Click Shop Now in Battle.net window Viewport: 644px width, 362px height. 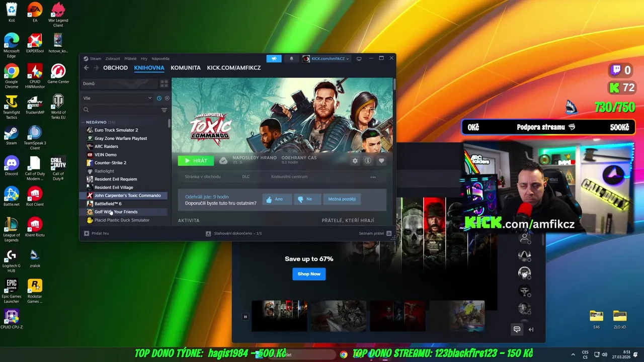tap(309, 274)
